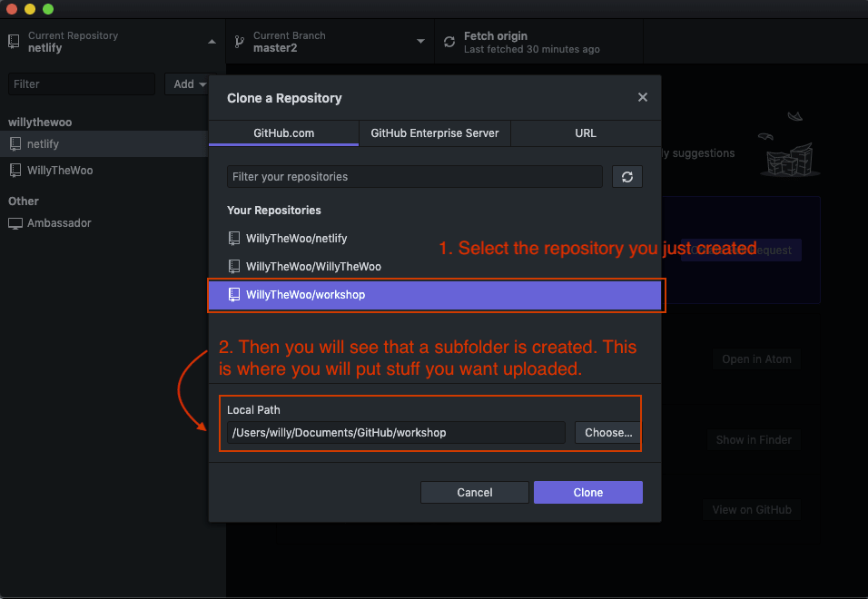Click the WillyTheWoo sidebar repository icon

coord(15,171)
